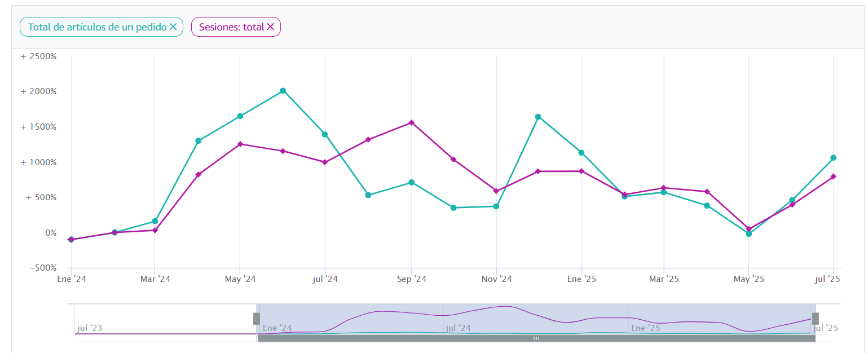Click the left range selector handle
This screenshot has width=868, height=353.
pyautogui.click(x=257, y=319)
